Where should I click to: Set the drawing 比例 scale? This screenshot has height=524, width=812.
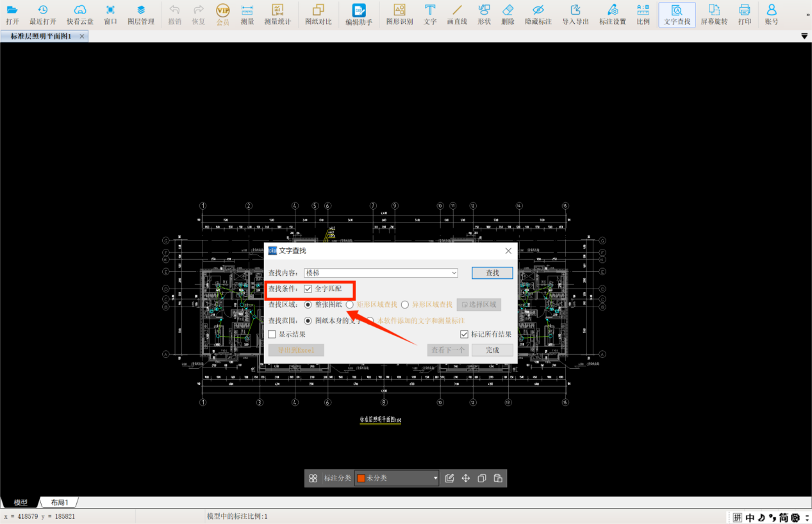[x=643, y=14]
